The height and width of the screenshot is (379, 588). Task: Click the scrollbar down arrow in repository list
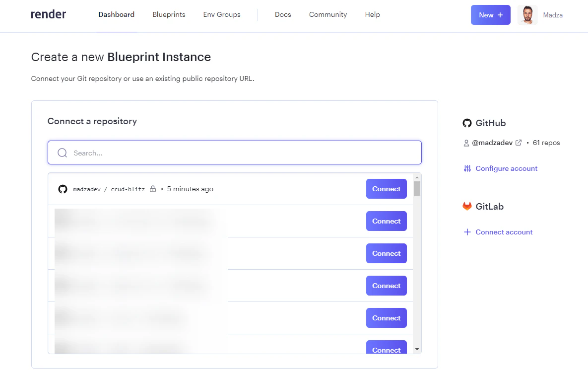[x=416, y=350]
